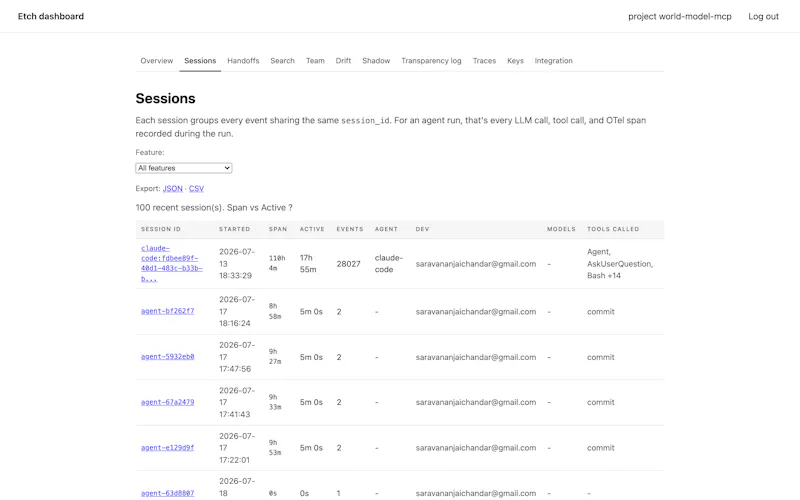This screenshot has height=500, width=800.
Task: Click the 28027 events cell
Action: click(348, 264)
